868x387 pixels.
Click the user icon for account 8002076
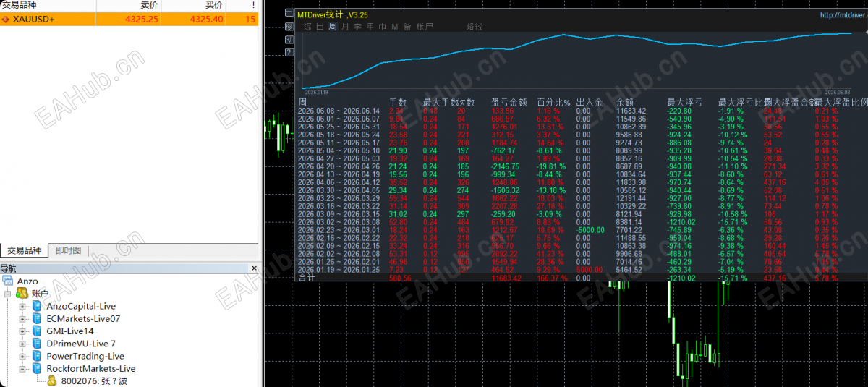(x=52, y=381)
